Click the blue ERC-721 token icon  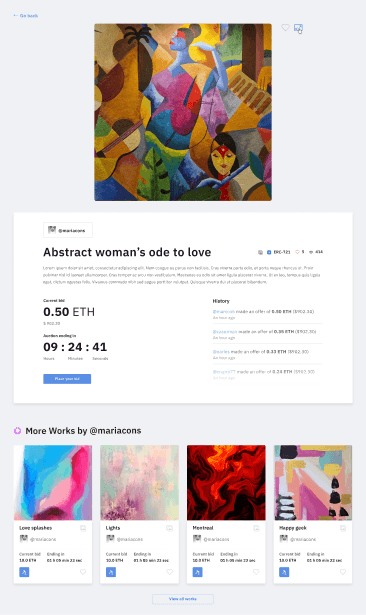(269, 252)
